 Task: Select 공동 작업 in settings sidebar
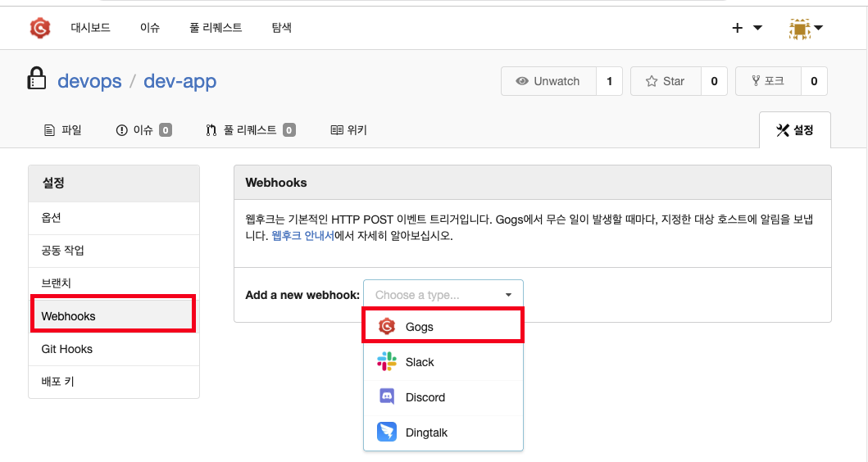pyautogui.click(x=114, y=251)
